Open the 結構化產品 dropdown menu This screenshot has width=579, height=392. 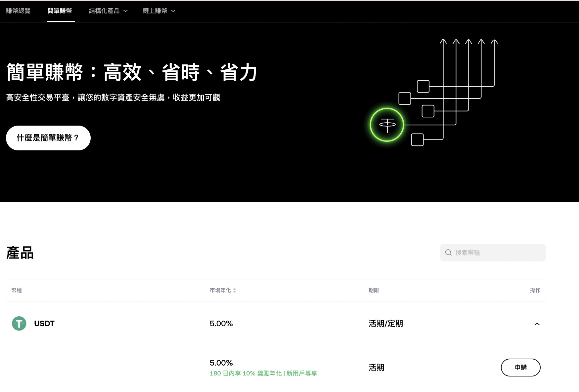(108, 11)
